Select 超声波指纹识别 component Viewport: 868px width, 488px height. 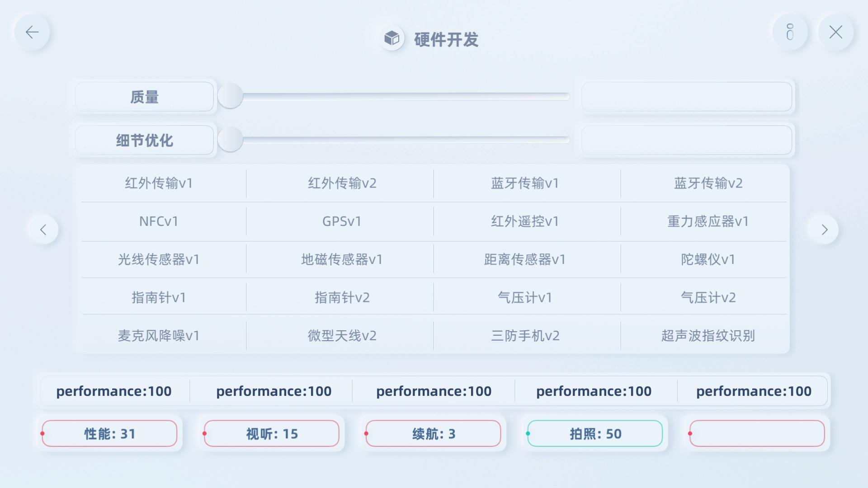(708, 336)
